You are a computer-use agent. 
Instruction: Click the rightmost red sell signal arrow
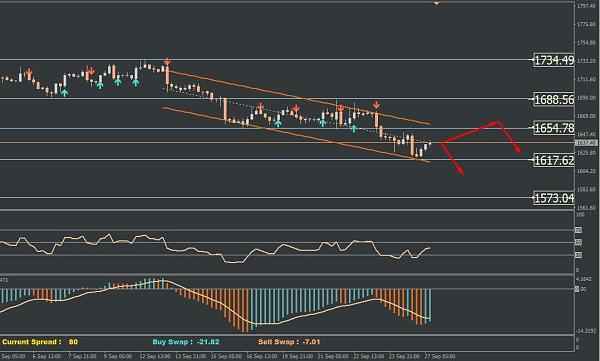point(377,105)
